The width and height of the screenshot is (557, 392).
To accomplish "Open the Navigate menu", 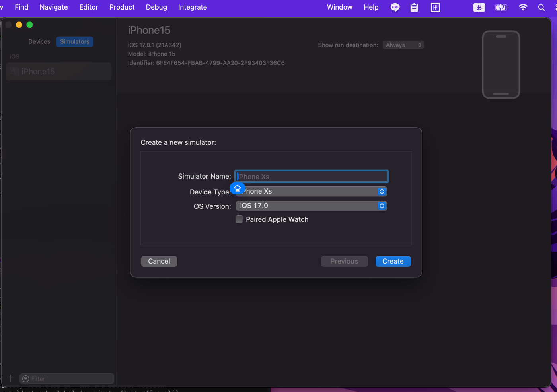I will tap(54, 7).
